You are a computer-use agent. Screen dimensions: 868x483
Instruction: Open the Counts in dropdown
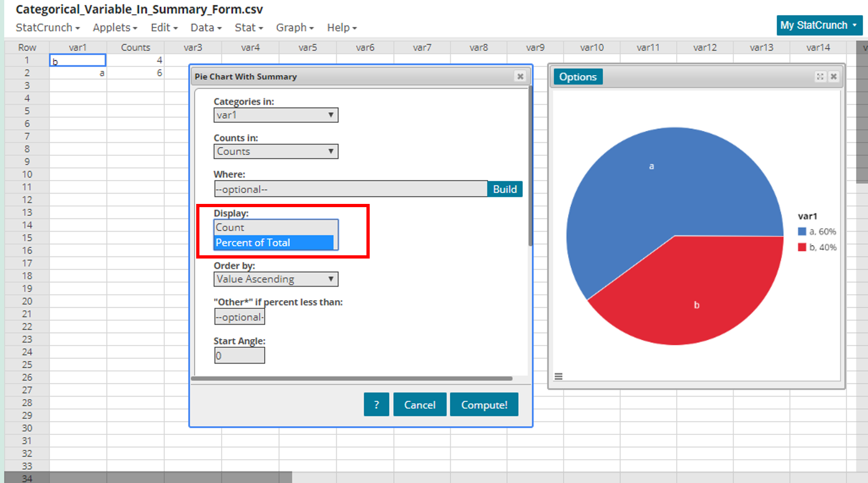276,151
